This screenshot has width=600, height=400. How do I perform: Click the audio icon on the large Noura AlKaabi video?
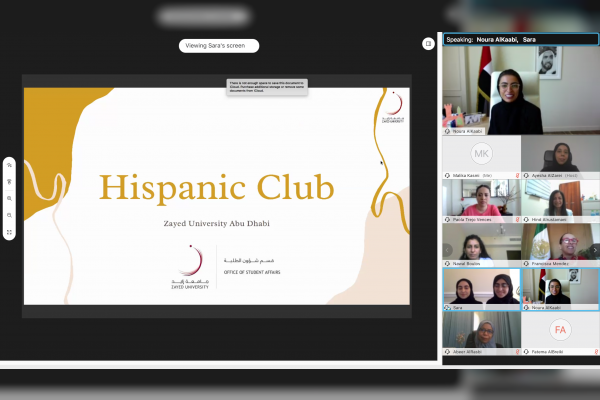pos(447,131)
